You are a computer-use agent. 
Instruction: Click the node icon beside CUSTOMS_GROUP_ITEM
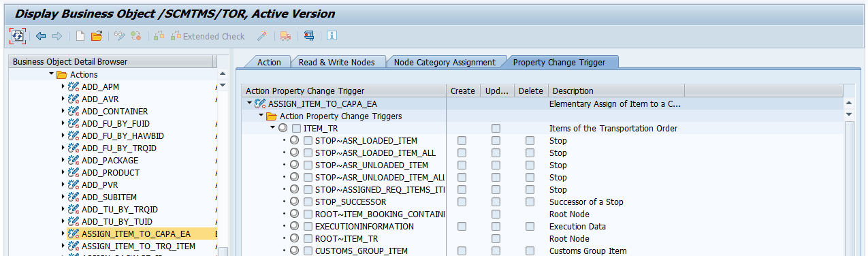[x=295, y=251]
